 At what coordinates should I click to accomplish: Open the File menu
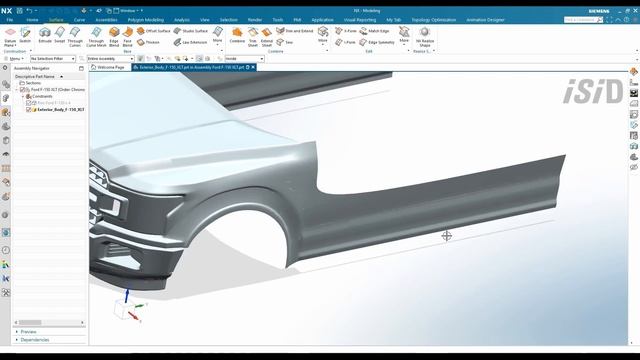[10, 20]
